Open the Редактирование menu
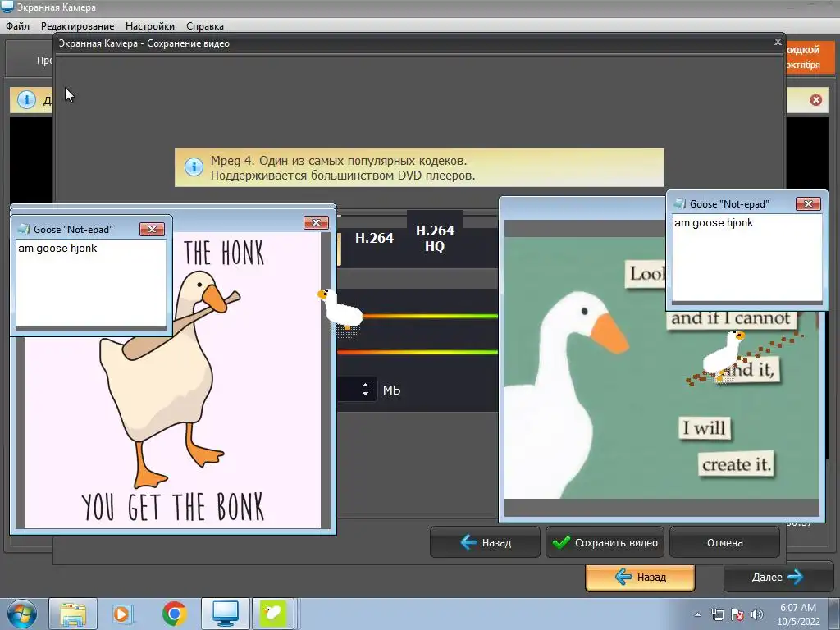 (x=78, y=25)
